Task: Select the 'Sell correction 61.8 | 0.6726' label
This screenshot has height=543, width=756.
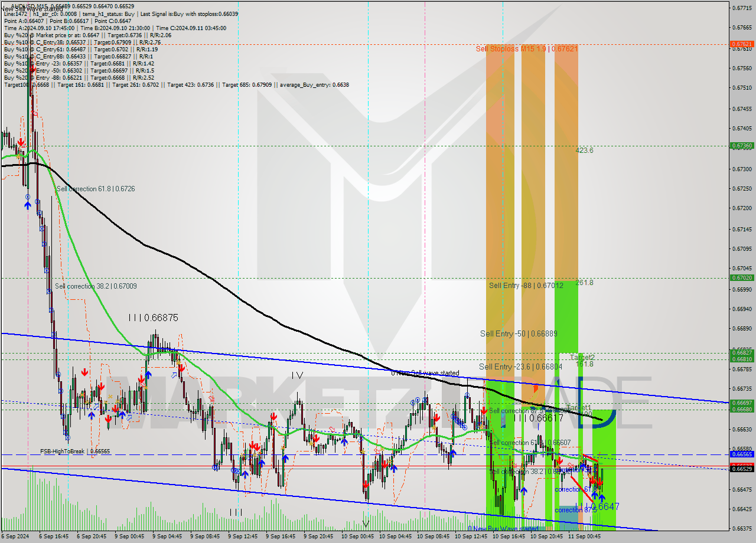Action: tap(95, 189)
